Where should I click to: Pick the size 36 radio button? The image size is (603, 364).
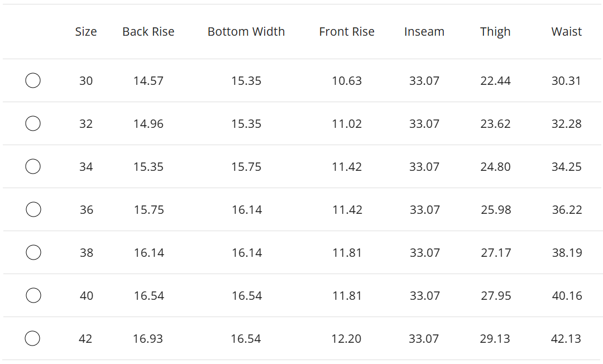click(x=33, y=209)
